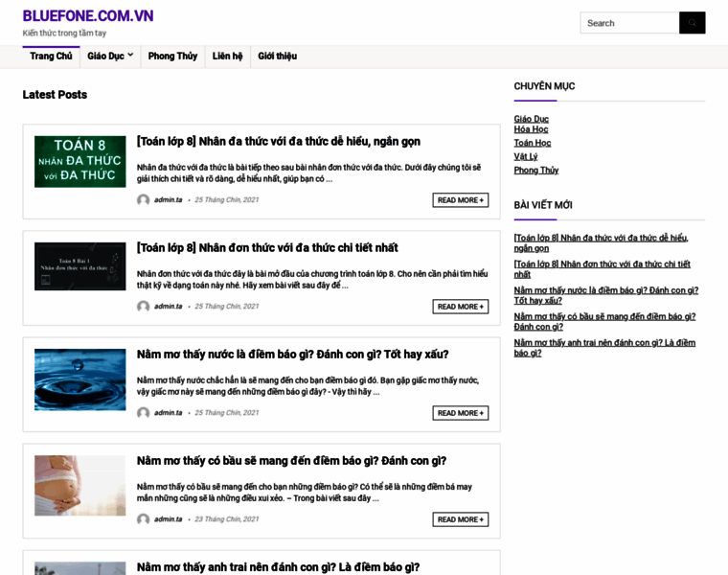728x575 pixels.
Task: Click author avatar on nhân đơn thức post
Action: pyautogui.click(x=143, y=306)
